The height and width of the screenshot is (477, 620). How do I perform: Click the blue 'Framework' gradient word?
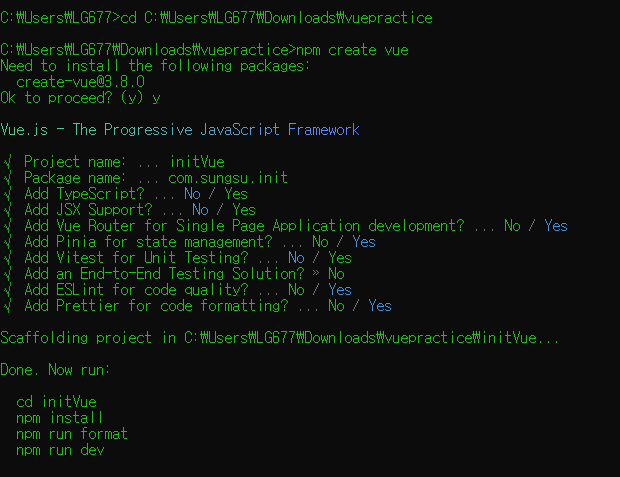[x=324, y=130]
